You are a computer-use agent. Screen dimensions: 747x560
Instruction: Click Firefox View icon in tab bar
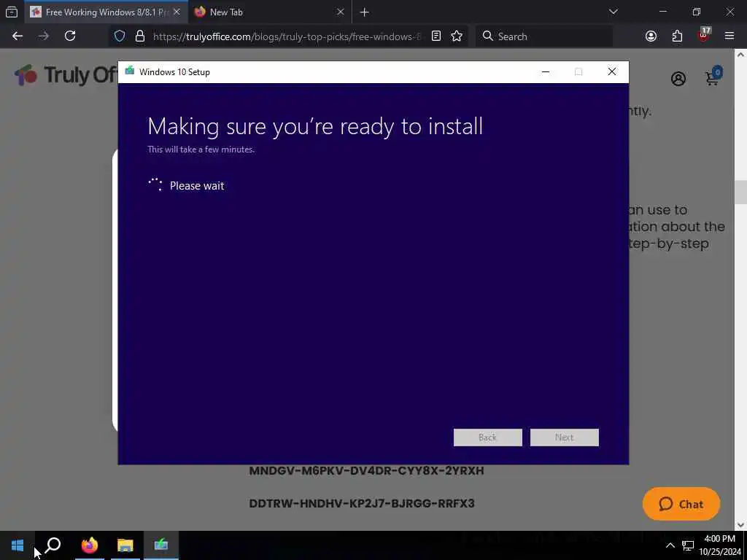(x=12, y=12)
